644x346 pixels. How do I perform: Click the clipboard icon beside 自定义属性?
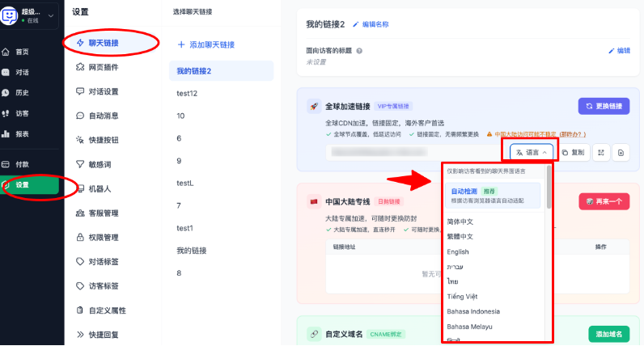tap(80, 310)
